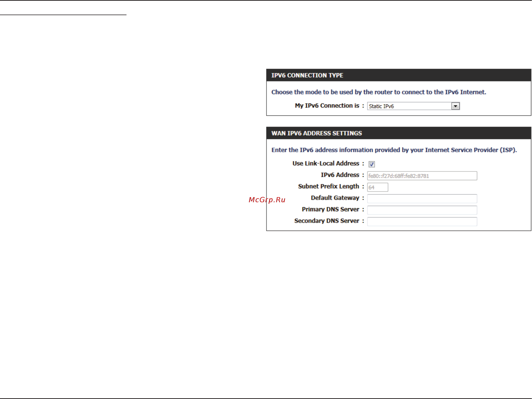Viewport: 532px width, 399px height.
Task: Click the Primary DNS Server field
Action: 422,210
